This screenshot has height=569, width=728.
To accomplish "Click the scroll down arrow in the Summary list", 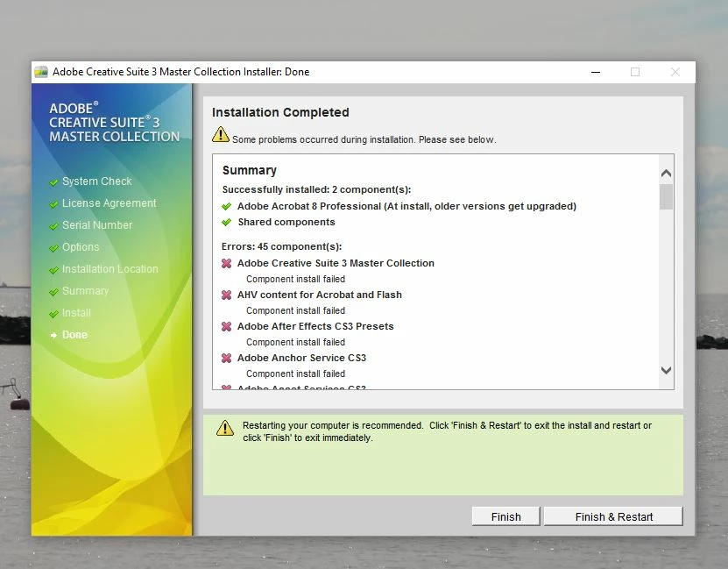I will [x=666, y=370].
